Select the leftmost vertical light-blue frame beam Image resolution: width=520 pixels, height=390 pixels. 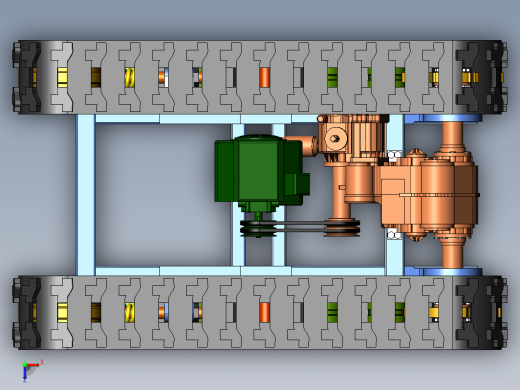pos(86,195)
